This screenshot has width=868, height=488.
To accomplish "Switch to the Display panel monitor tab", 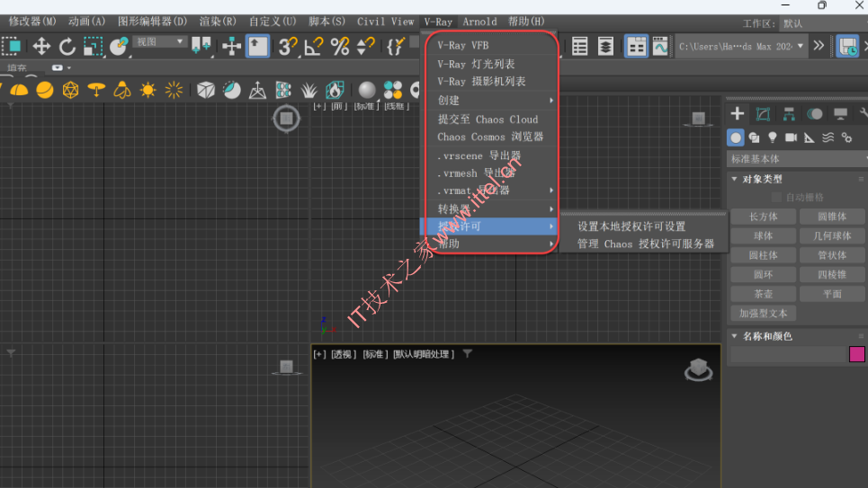I will click(840, 114).
